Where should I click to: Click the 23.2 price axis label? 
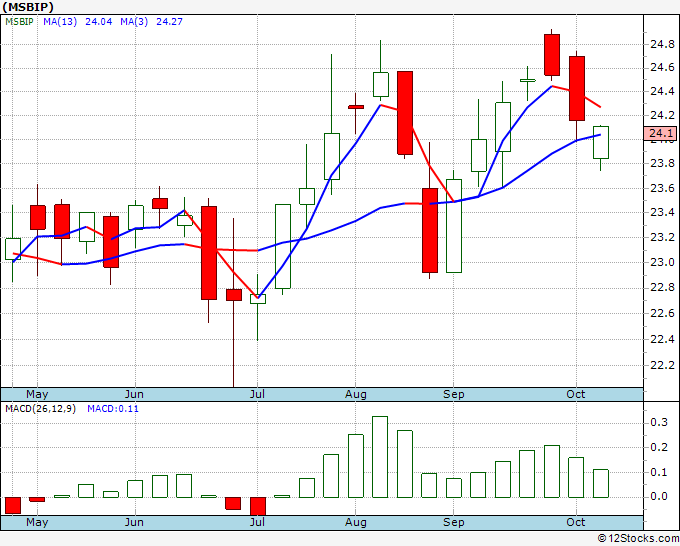(662, 237)
